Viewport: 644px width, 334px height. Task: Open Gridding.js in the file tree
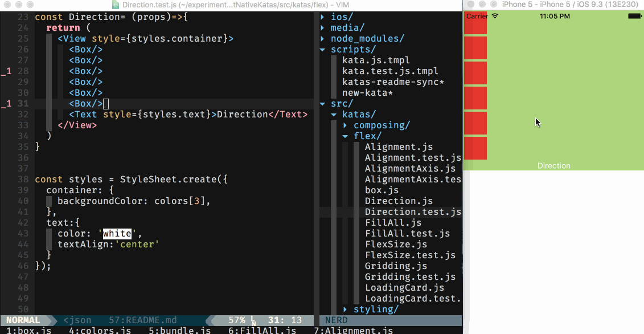[x=396, y=266]
